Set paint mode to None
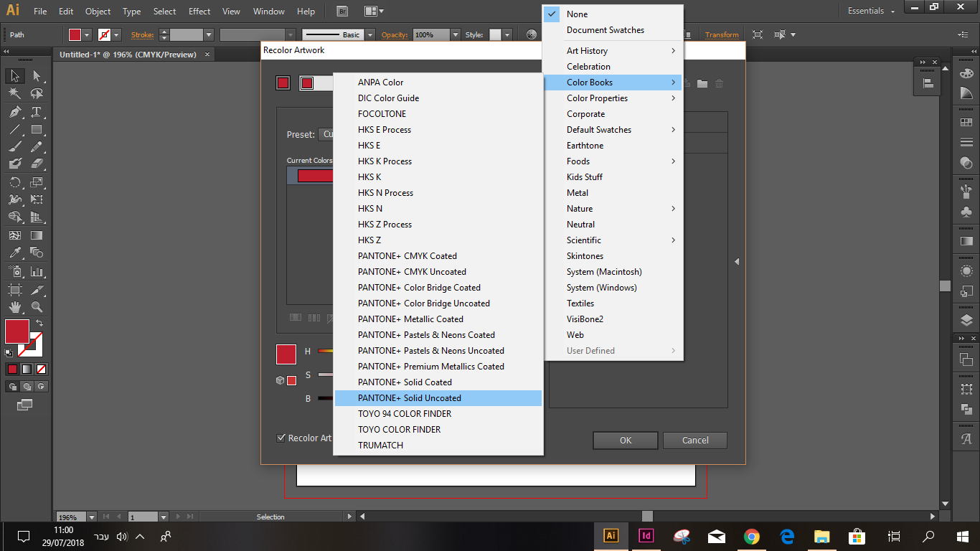This screenshot has width=980, height=551. click(x=41, y=369)
